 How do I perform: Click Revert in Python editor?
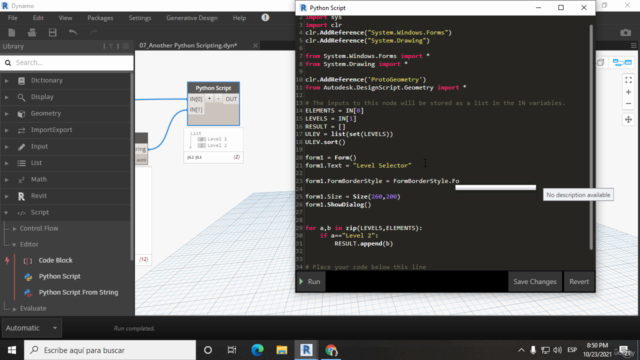[x=579, y=282]
